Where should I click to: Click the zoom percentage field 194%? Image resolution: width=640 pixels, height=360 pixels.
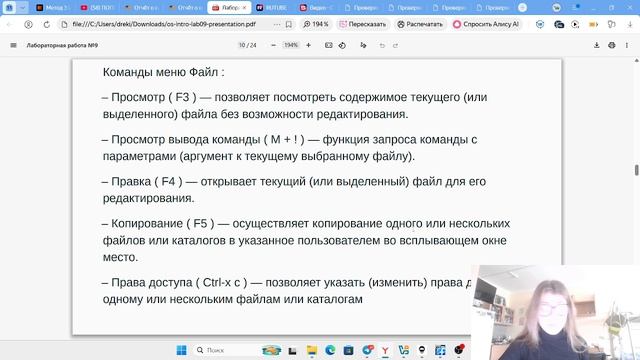coord(291,45)
